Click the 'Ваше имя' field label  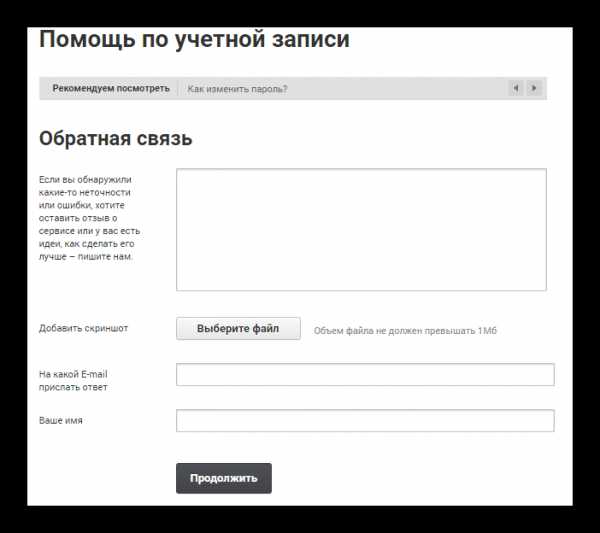coord(61,420)
